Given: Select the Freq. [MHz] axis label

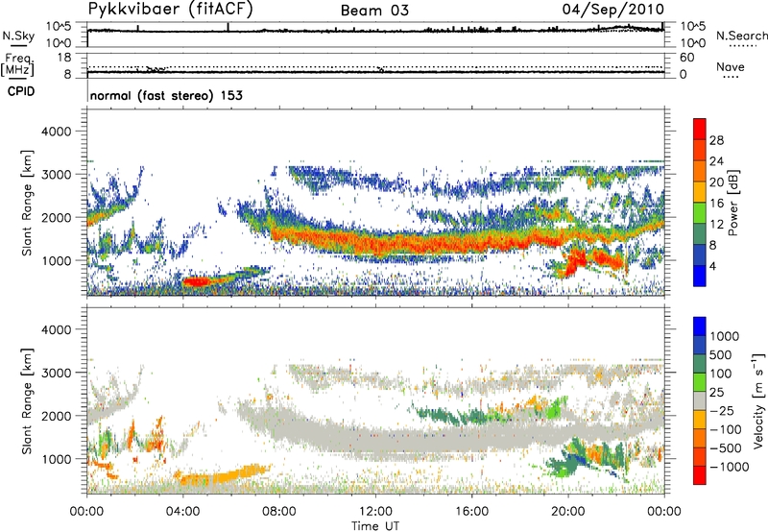Looking at the screenshot, I should (x=17, y=65).
